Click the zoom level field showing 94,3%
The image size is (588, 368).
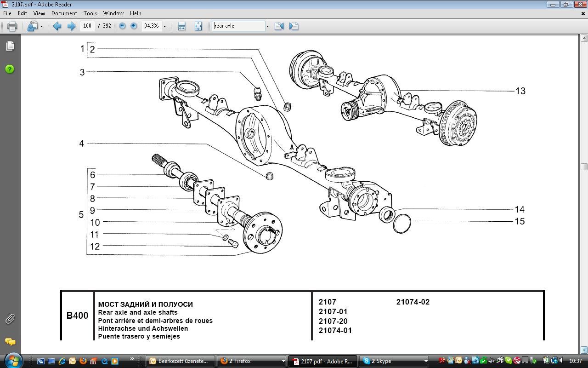pos(151,26)
